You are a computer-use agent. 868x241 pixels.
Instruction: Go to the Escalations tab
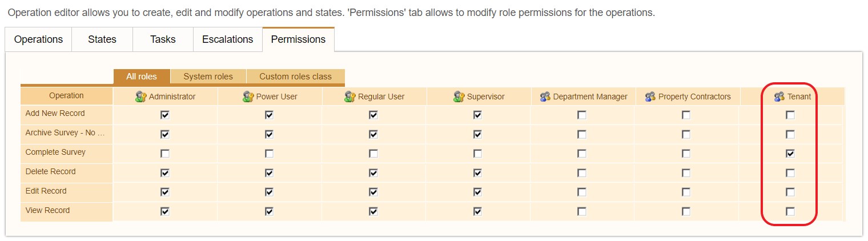pyautogui.click(x=227, y=39)
